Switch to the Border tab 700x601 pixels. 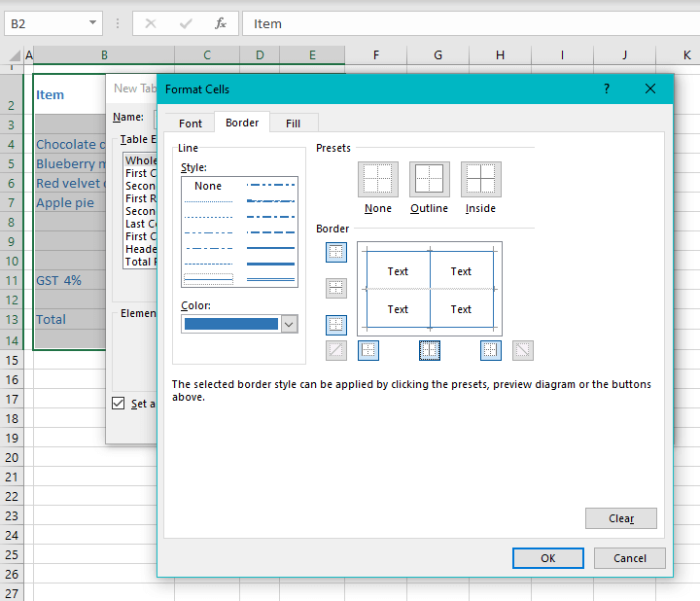(x=242, y=123)
